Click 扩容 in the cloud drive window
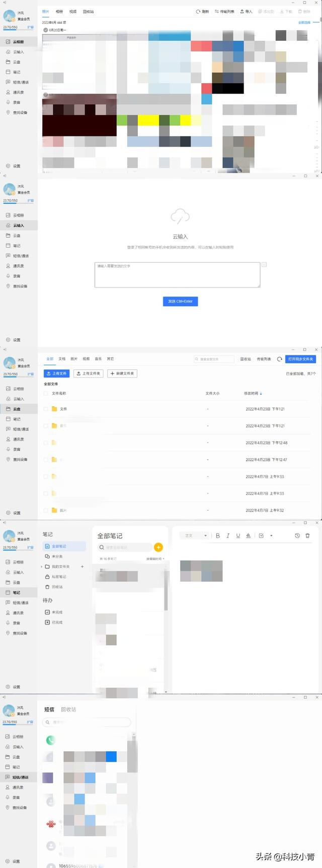 click(x=31, y=374)
